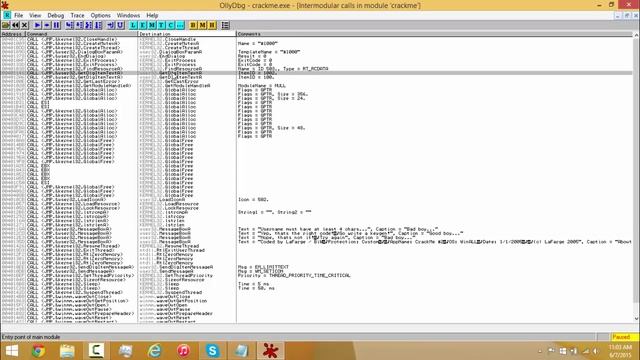Click the Step over toolbar icon

coord(79,25)
